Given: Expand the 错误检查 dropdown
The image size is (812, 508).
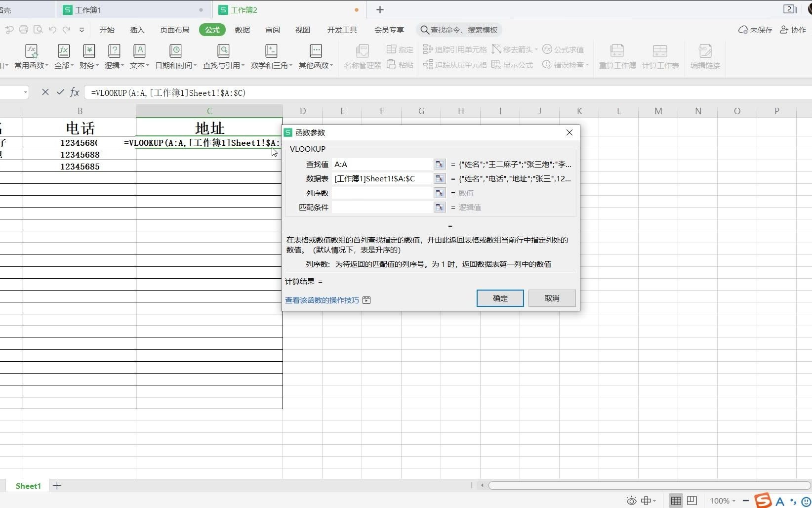Looking at the screenshot, I should pos(587,65).
